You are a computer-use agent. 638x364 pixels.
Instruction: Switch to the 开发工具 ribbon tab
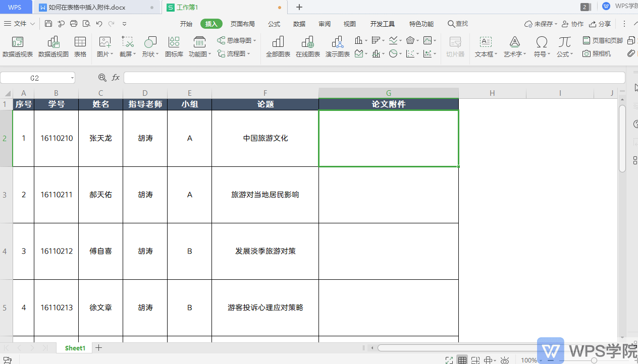383,24
